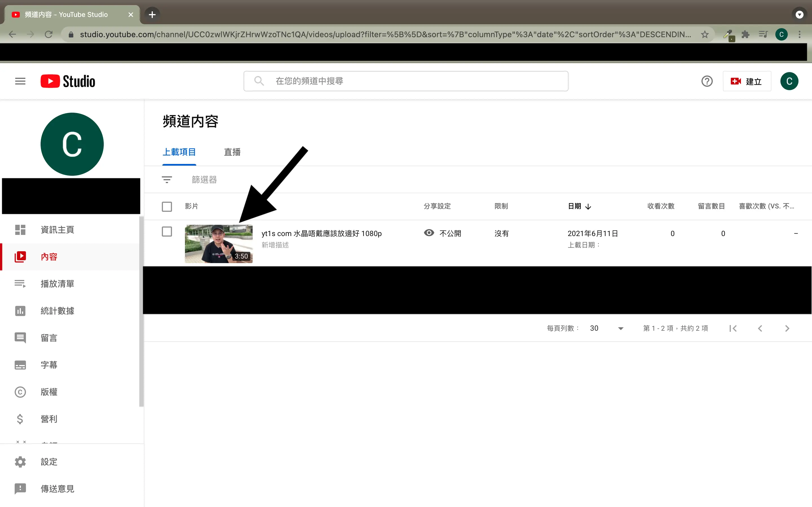Go to next page chevron
Screen dimensions: 812x507
tap(787, 328)
